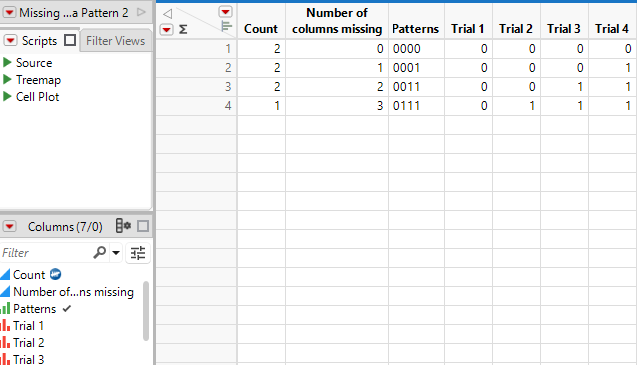Open the table red triangle menu
Image resolution: width=637 pixels, height=365 pixels.
(10, 13)
